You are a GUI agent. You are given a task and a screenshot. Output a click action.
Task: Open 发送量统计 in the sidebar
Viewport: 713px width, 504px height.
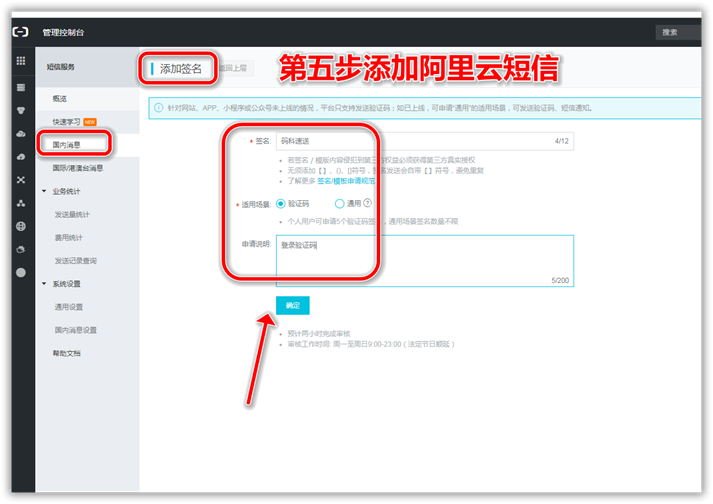click(72, 214)
